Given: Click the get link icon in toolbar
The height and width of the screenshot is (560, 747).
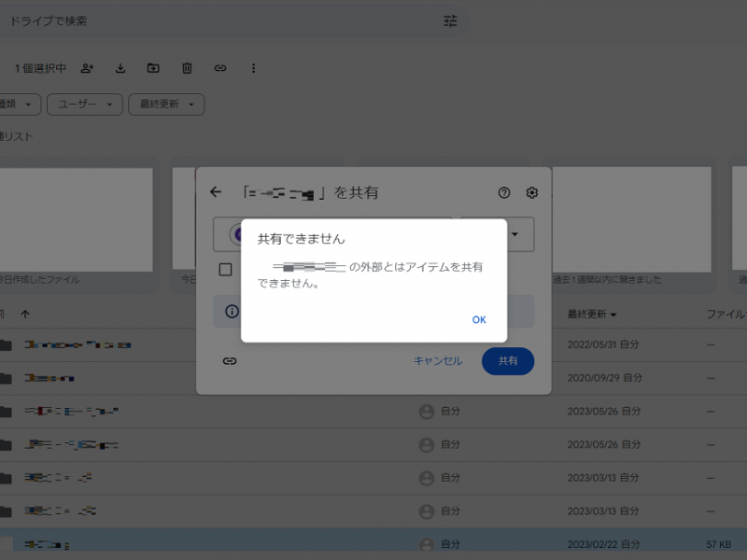Looking at the screenshot, I should point(220,68).
